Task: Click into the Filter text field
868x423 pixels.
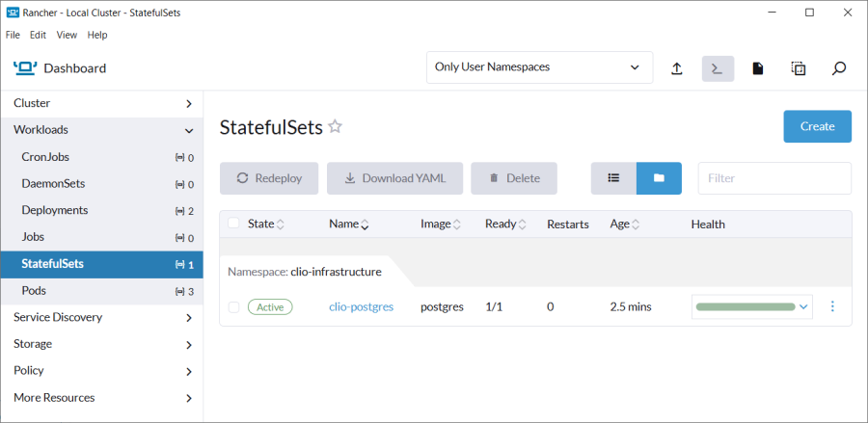Action: pos(774,178)
